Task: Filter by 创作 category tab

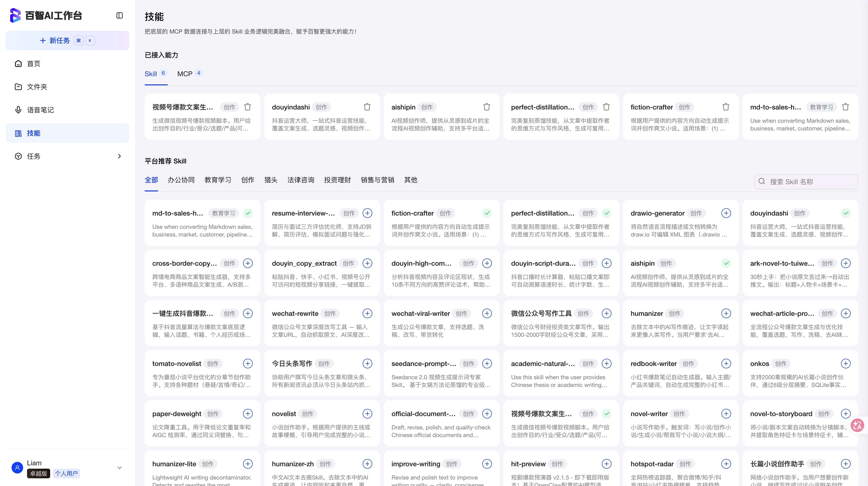Action: click(248, 180)
